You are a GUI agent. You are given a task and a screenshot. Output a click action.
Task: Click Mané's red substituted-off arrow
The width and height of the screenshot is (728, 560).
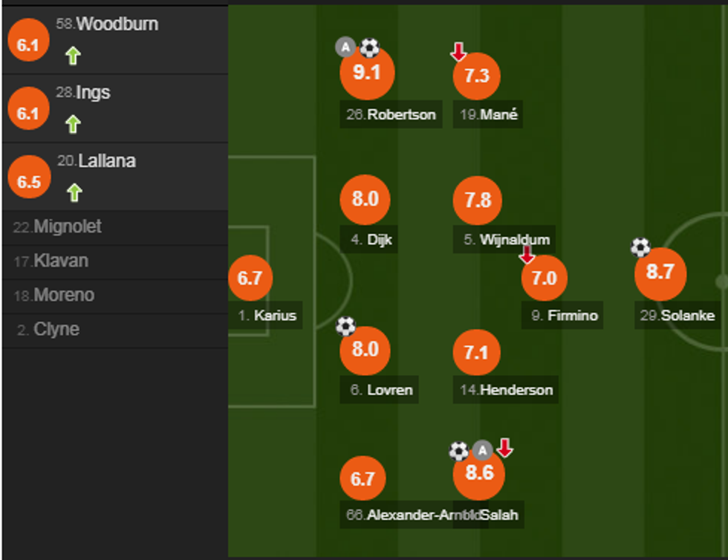(x=458, y=51)
